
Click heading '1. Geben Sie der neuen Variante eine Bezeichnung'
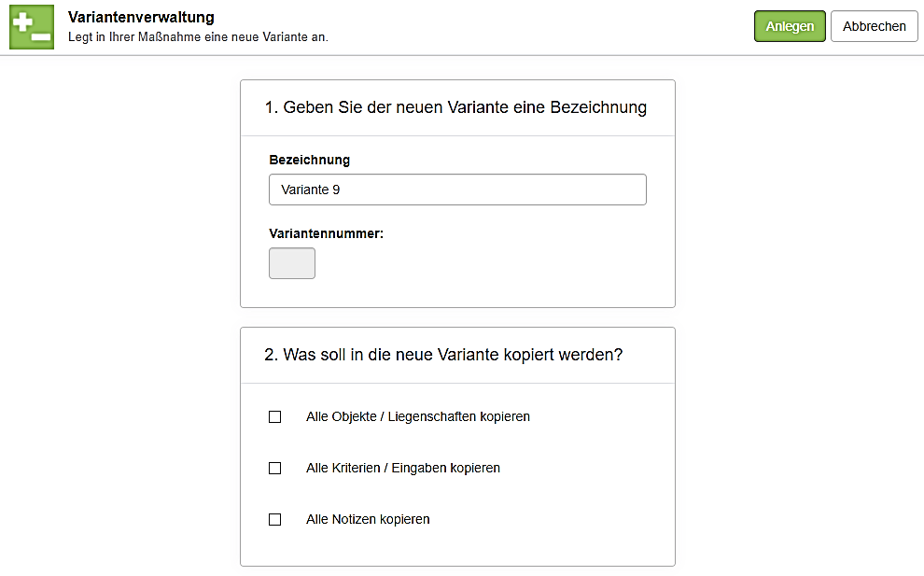tap(455, 108)
